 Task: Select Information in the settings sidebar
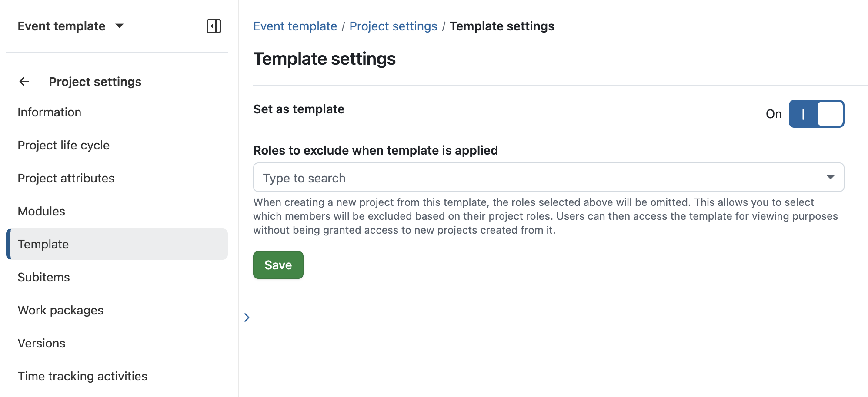(49, 112)
